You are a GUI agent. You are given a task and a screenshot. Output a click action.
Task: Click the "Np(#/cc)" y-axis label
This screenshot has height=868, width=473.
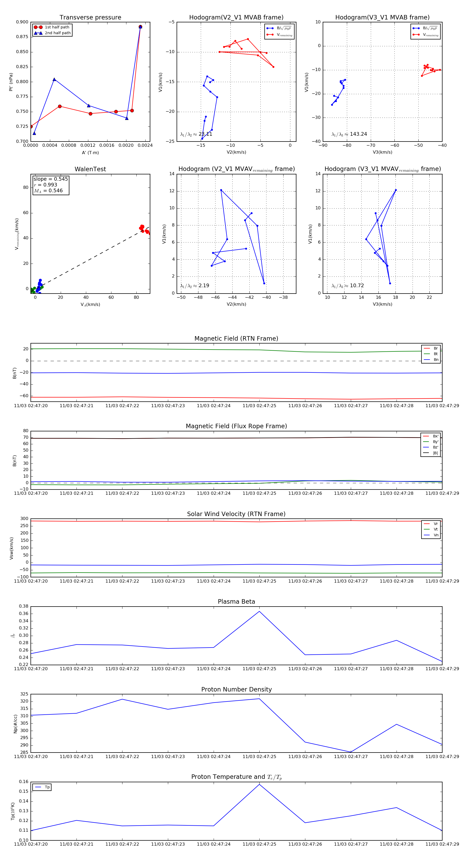pos(15,724)
